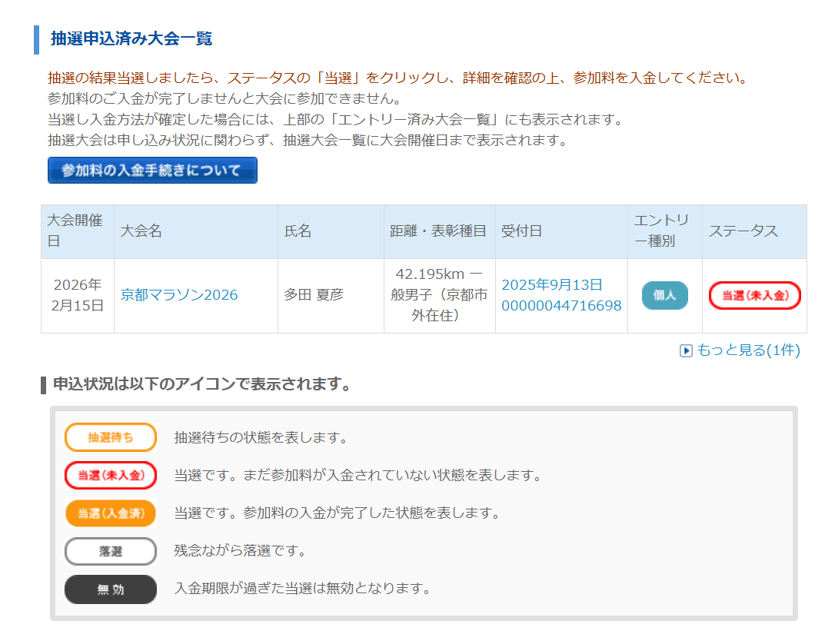The width and height of the screenshot is (825, 644).
Task: Open the 京都マラソン2026 event link
Action: [179, 295]
